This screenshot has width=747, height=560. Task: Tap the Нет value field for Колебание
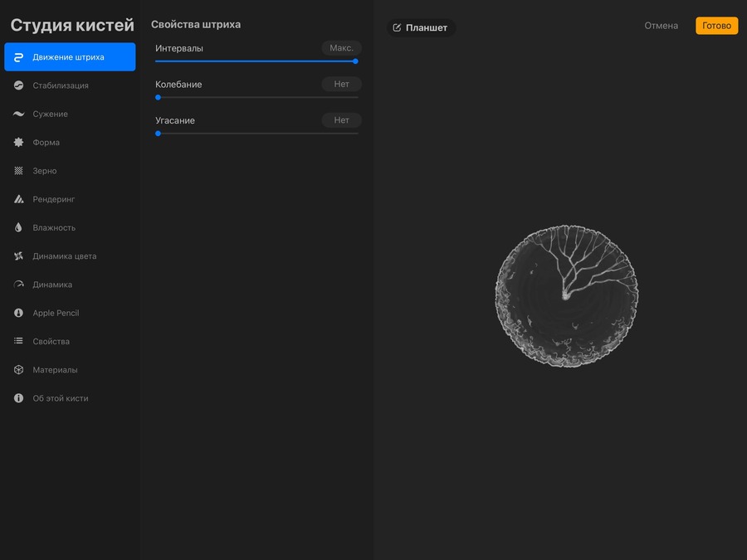[x=341, y=85]
